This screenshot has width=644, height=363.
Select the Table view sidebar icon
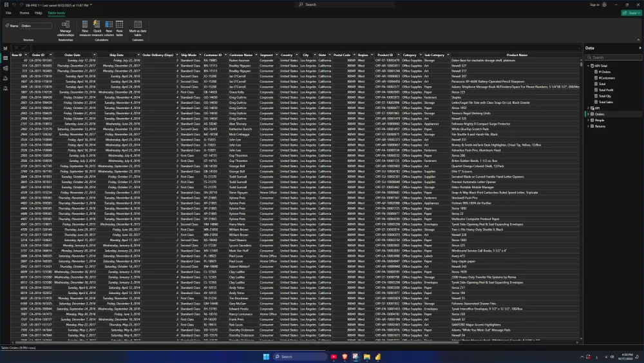coord(5,59)
